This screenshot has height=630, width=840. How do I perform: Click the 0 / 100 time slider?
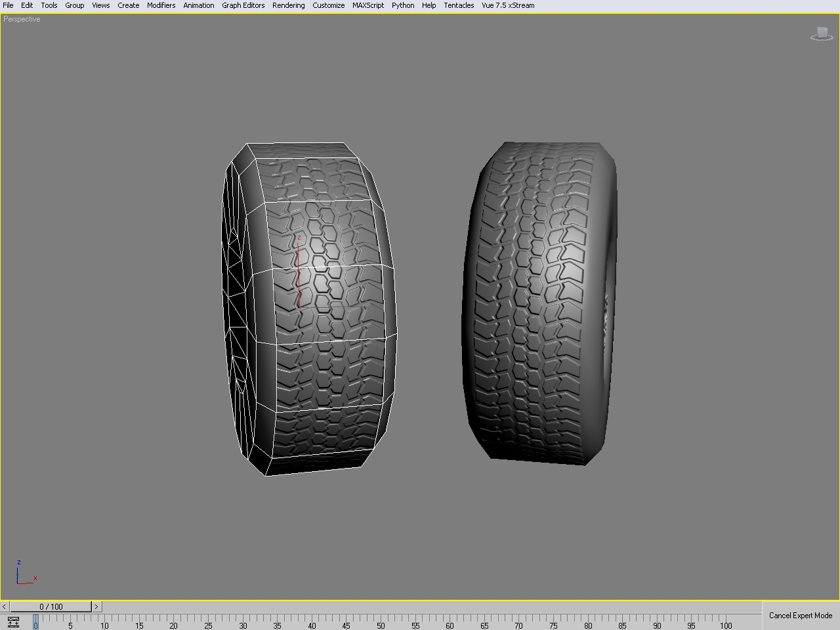51,606
